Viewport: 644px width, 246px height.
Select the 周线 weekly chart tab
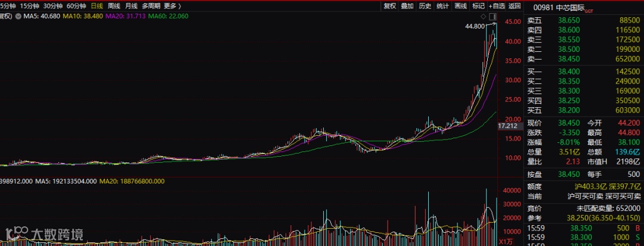tap(114, 6)
